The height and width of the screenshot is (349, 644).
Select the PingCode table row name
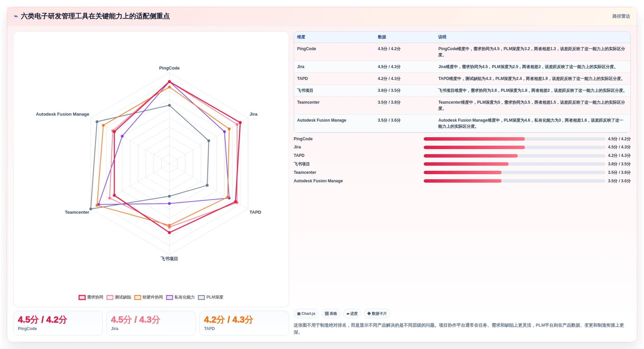tap(307, 49)
